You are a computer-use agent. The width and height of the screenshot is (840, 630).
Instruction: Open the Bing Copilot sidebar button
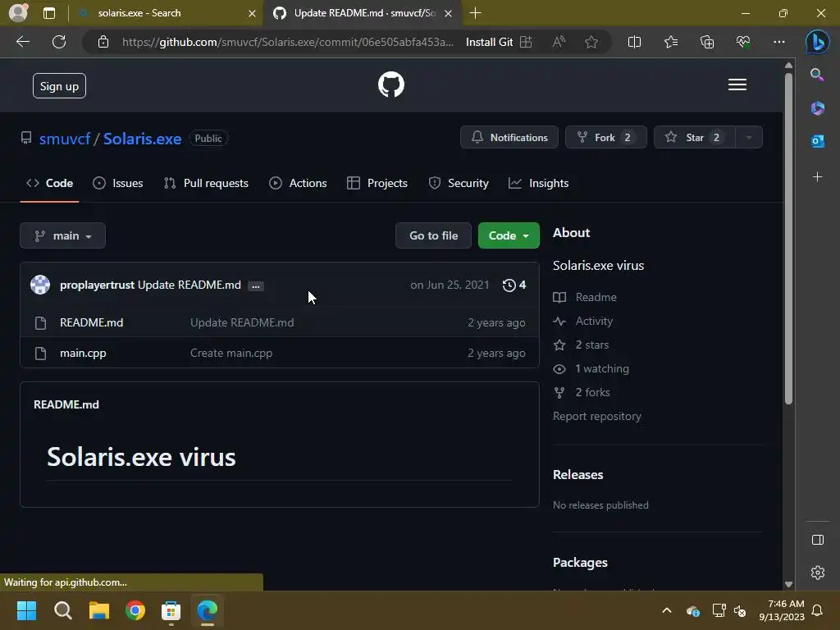(x=818, y=42)
